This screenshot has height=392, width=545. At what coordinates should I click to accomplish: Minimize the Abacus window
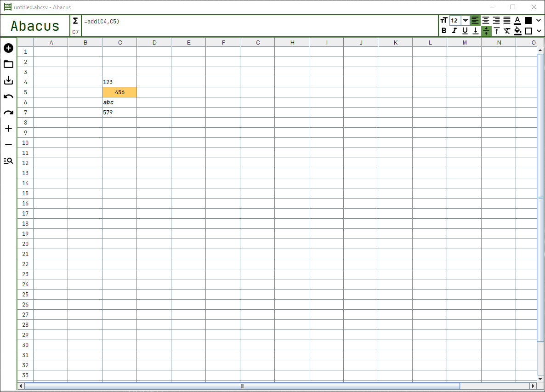(492, 7)
